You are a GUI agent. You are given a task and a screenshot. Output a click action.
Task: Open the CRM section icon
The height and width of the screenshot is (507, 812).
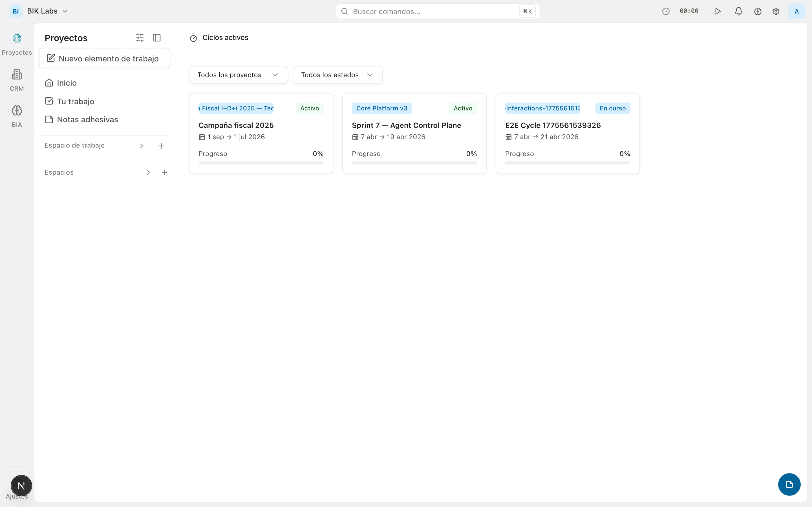point(17,75)
